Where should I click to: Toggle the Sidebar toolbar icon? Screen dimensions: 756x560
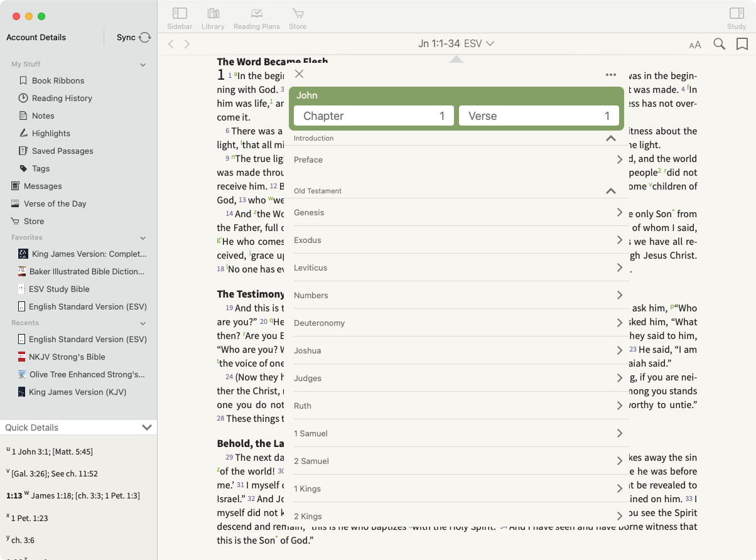[180, 13]
